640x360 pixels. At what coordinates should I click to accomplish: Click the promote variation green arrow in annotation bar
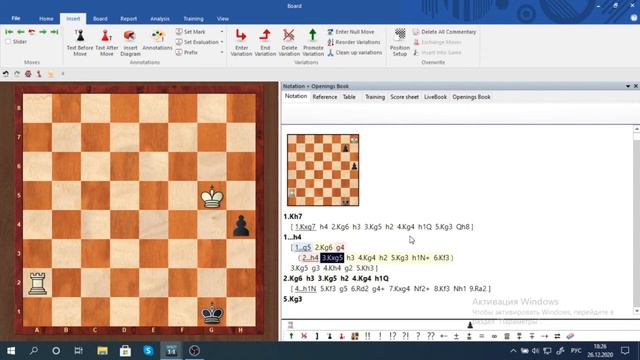[x=291, y=336]
